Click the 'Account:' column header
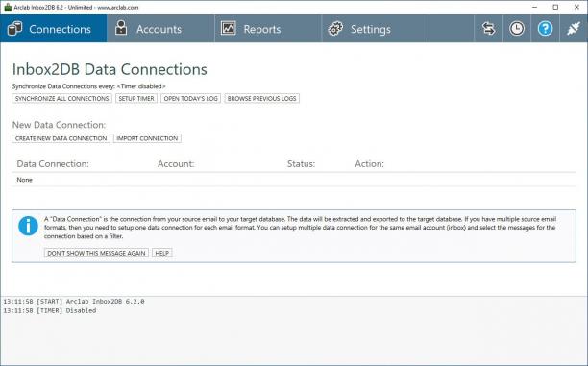This screenshot has height=366, width=588. click(176, 164)
